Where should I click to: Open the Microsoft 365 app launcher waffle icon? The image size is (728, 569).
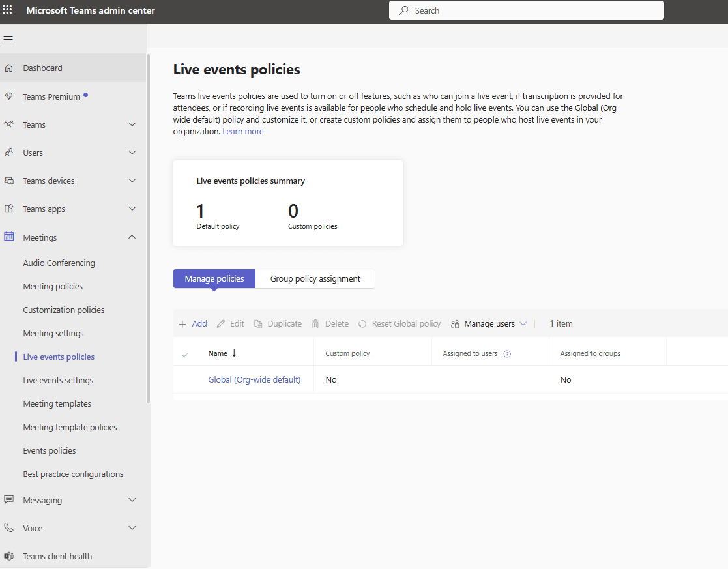tap(8, 10)
